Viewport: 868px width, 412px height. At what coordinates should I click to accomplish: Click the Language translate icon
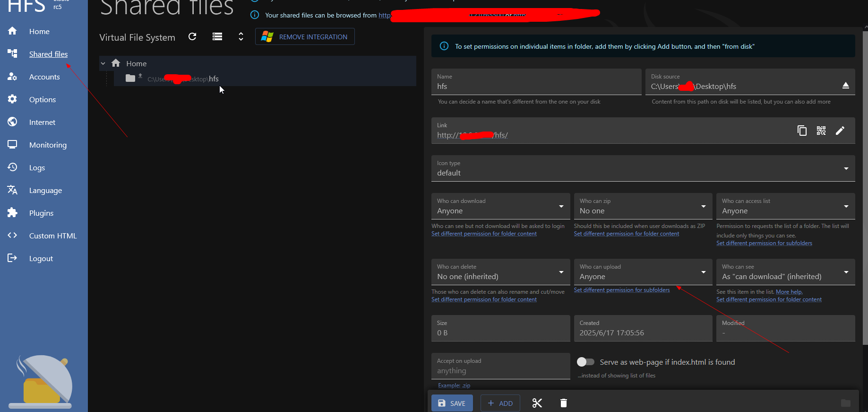(12, 190)
